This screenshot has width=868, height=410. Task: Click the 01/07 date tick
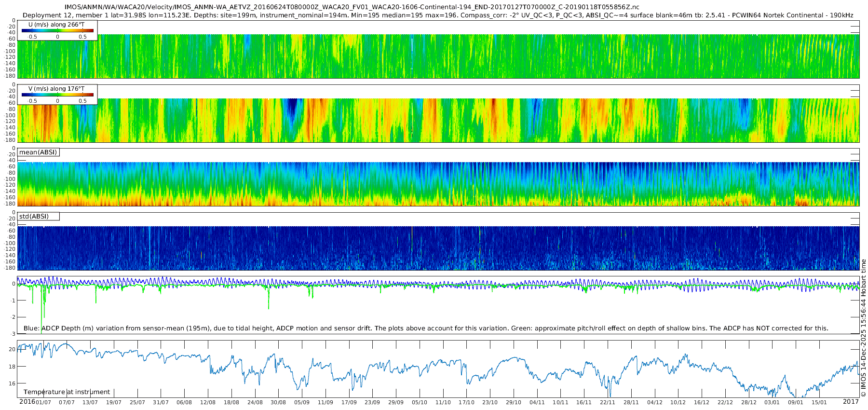click(x=43, y=402)
